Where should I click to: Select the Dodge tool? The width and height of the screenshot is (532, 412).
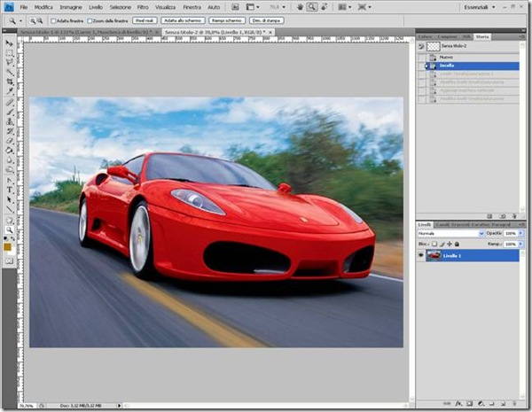[9, 169]
